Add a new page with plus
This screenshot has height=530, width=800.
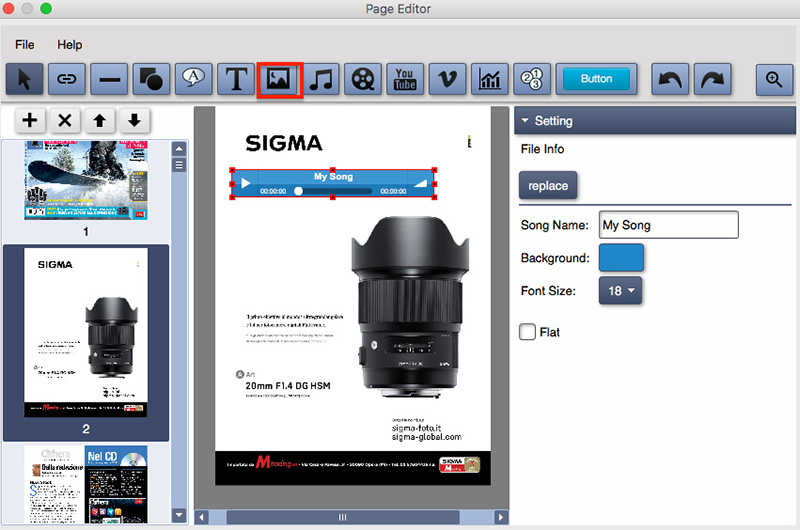[30, 120]
